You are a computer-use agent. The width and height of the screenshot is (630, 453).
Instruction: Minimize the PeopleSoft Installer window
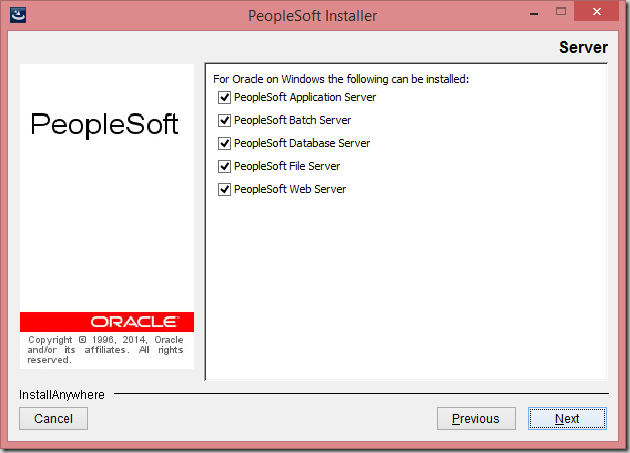(x=534, y=13)
